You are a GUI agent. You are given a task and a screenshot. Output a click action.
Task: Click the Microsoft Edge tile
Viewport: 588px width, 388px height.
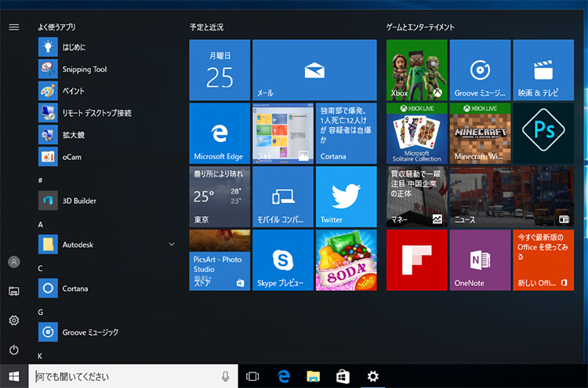[220, 132]
